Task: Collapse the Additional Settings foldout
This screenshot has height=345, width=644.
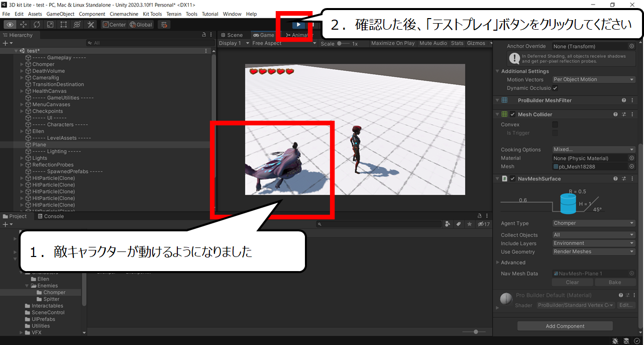Action: click(x=497, y=71)
